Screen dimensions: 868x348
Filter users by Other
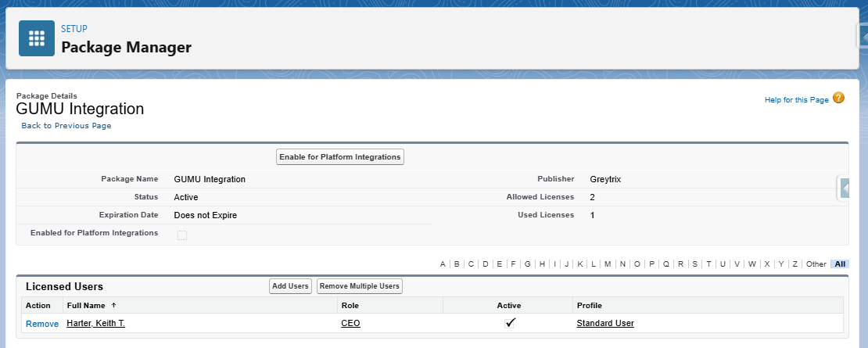pos(816,264)
